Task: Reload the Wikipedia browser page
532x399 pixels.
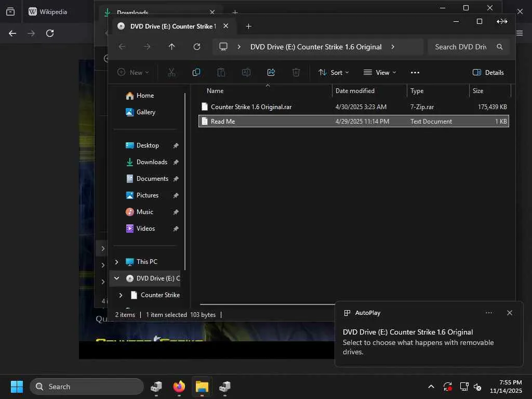Action: (x=50, y=33)
